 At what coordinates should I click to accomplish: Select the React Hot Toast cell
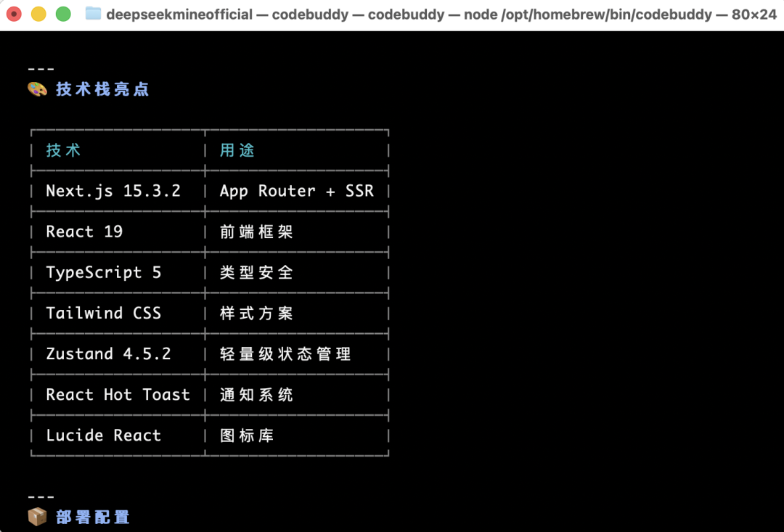click(118, 394)
